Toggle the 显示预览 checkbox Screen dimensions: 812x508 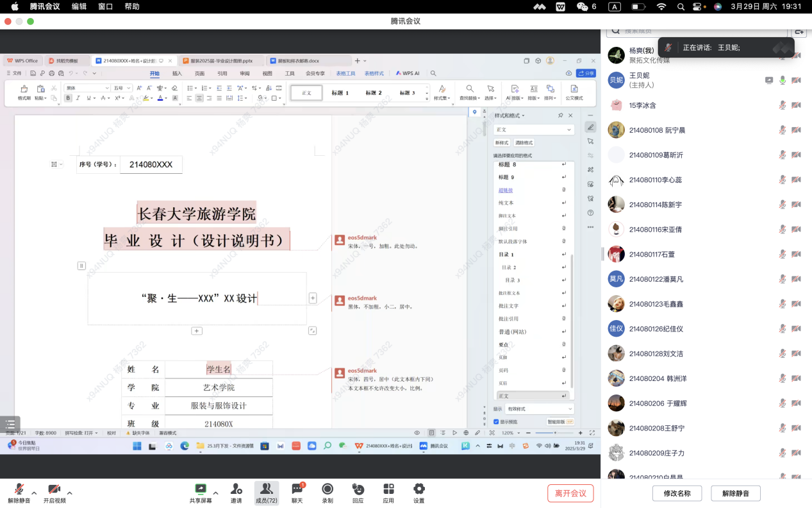[496, 421]
